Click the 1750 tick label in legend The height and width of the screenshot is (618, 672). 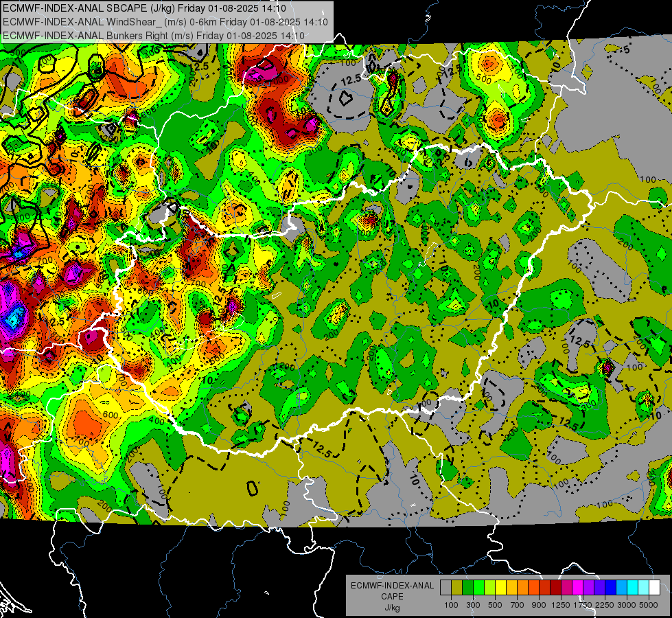(x=583, y=605)
